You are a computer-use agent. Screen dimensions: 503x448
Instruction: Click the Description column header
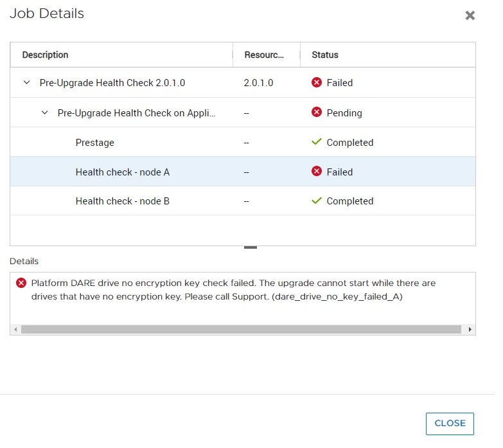click(x=46, y=55)
